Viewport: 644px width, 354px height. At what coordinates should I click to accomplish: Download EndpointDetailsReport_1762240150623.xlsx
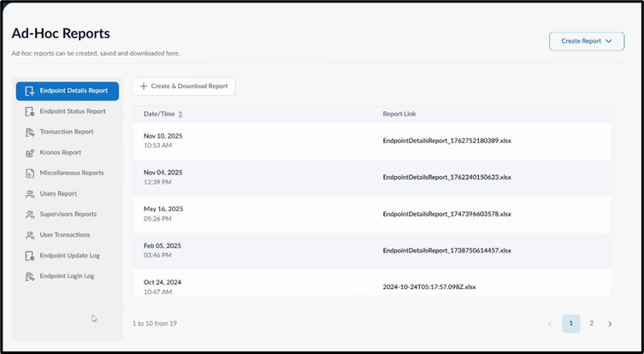(446, 177)
